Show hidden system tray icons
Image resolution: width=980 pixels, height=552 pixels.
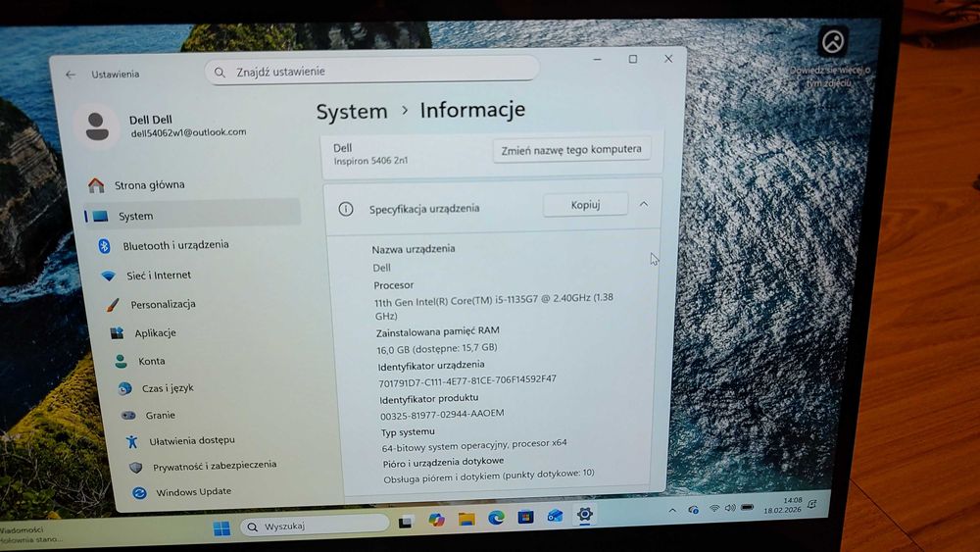tap(672, 510)
